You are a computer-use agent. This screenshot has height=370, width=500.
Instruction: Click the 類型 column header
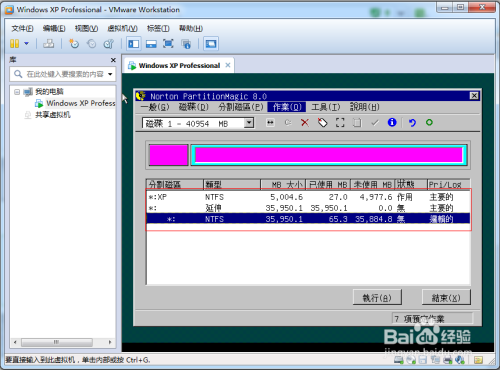pos(232,184)
